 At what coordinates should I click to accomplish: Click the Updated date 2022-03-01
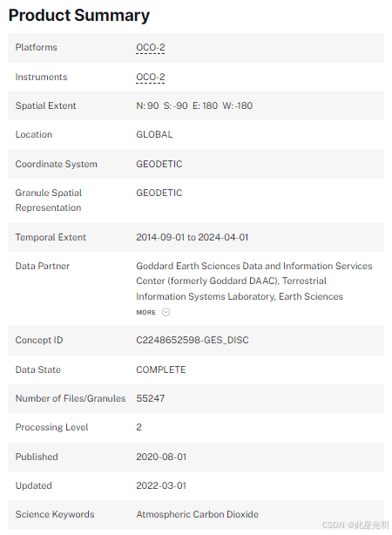161,485
